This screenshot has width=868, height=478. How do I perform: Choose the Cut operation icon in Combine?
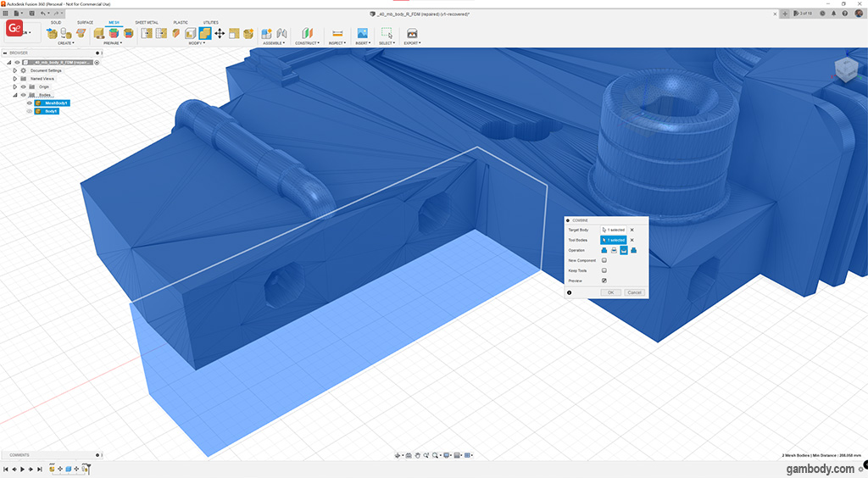click(x=614, y=251)
